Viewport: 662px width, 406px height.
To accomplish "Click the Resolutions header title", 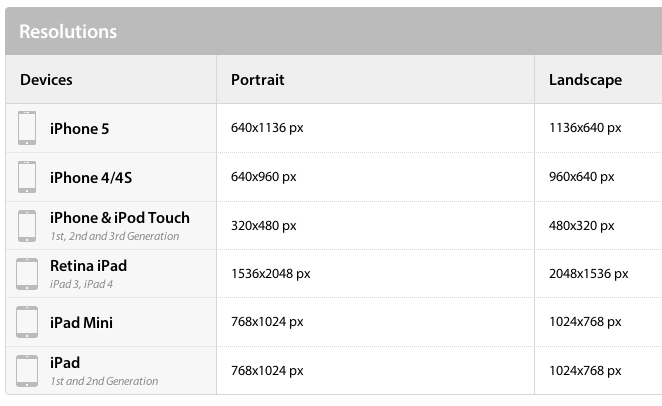I will 68,32.
